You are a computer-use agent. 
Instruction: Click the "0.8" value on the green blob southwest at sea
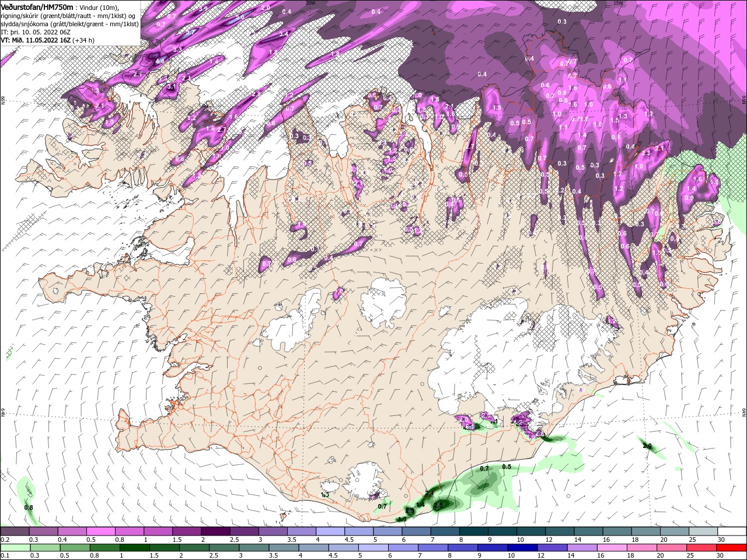(x=29, y=507)
